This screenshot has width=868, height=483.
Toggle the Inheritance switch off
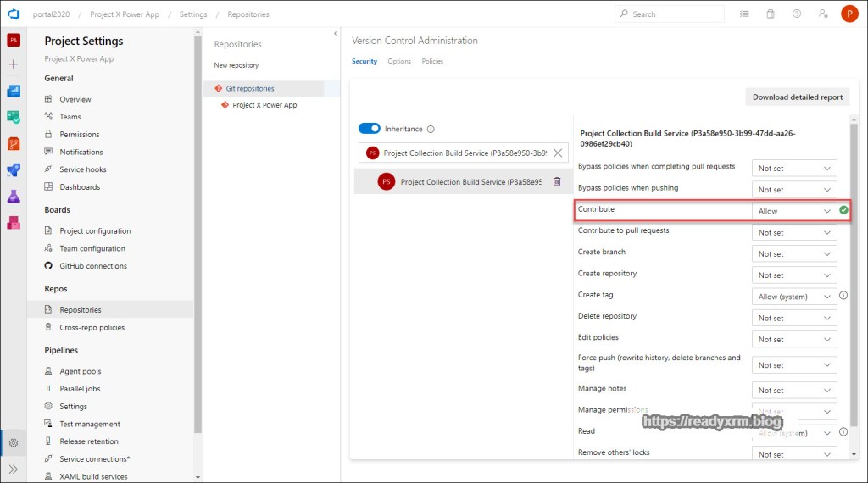(370, 129)
